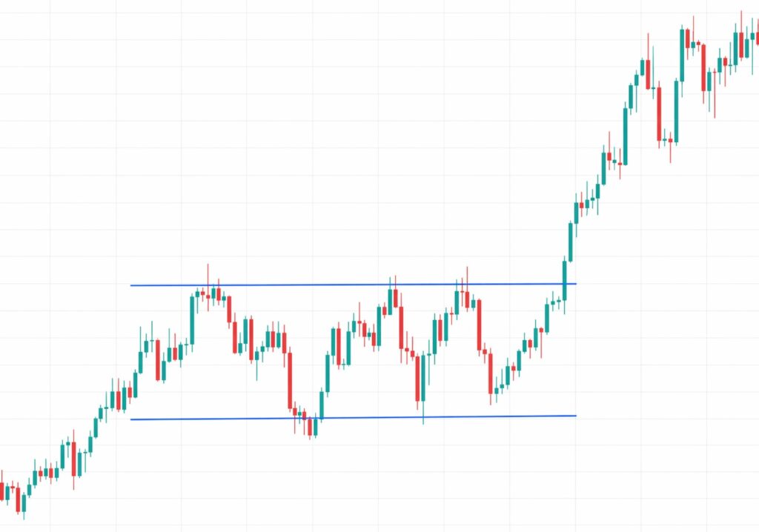Click the left endpoint of the lower blue line
Image resolution: width=759 pixels, height=532 pixels.
click(131, 419)
